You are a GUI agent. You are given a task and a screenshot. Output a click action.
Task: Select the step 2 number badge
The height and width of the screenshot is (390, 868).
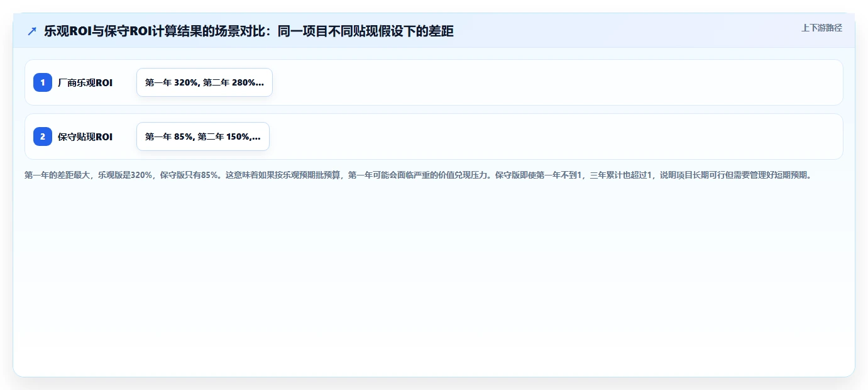click(43, 136)
